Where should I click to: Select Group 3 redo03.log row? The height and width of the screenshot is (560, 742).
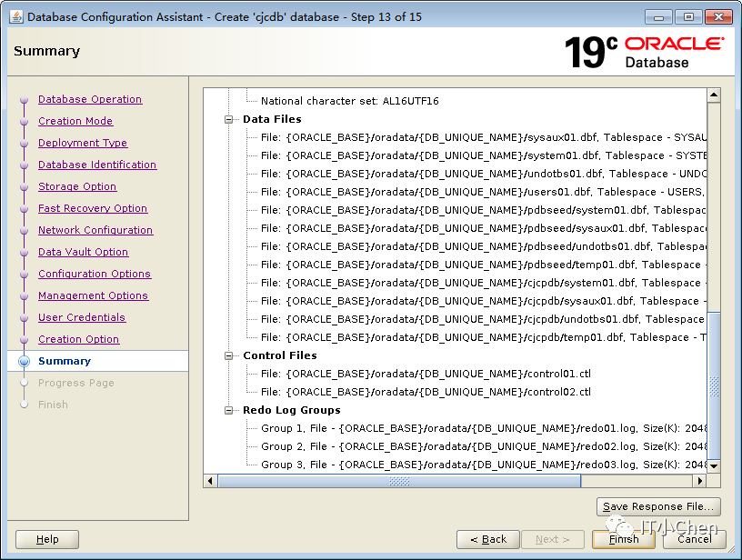coord(483,465)
